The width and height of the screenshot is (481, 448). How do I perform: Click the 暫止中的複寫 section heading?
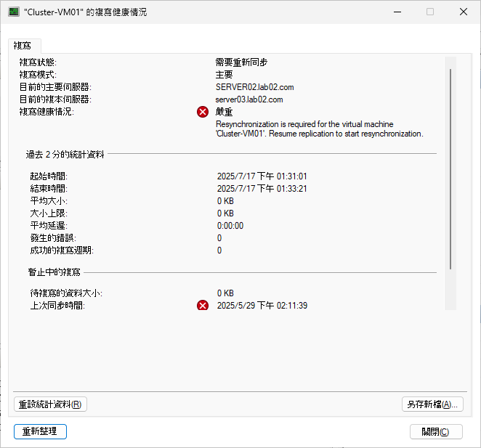[53, 272]
